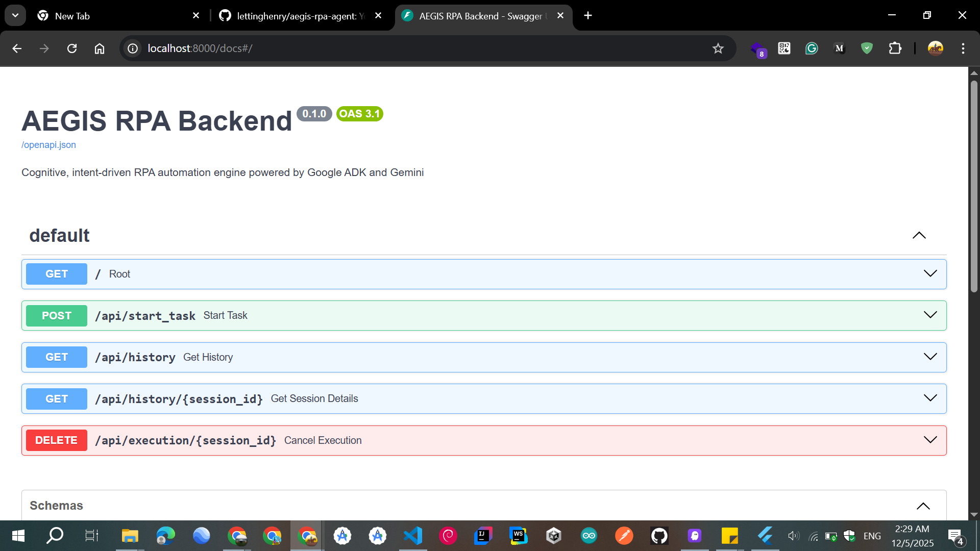The image size is (980, 551).
Task: Reload the Swagger docs page
Action: point(72,48)
